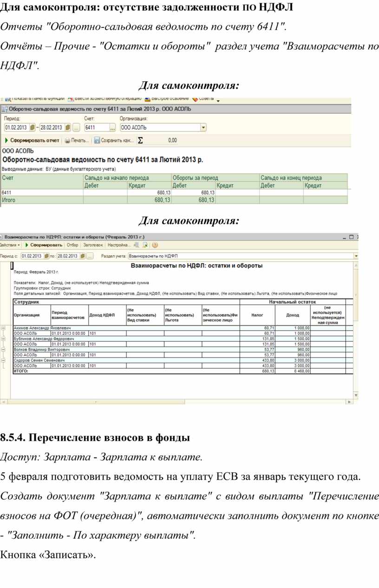The height and width of the screenshot is (588, 379).
Task: Click the Сохранить как diskette icon
Action: (97, 140)
